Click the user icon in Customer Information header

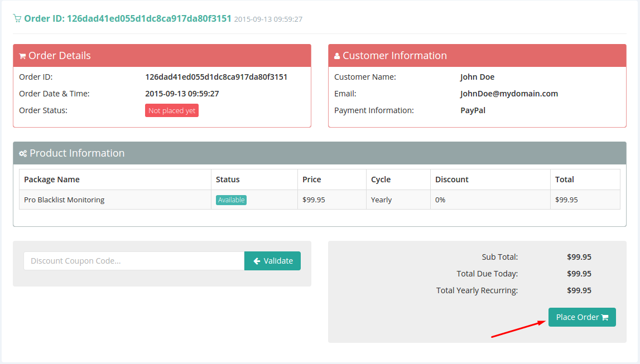click(337, 56)
